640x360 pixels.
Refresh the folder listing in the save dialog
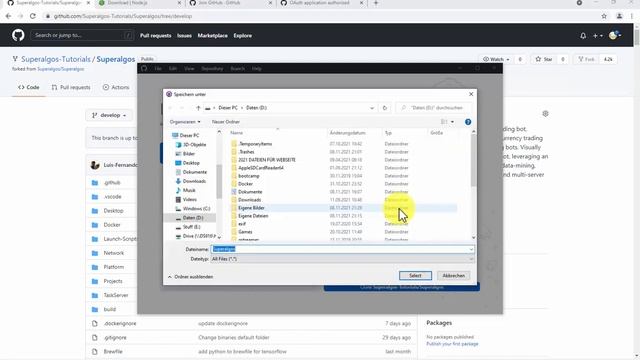[384, 108]
